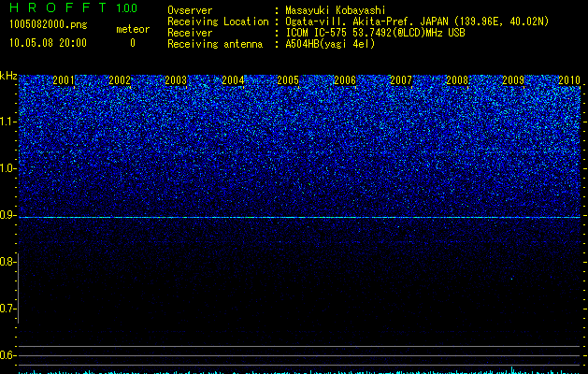Click the 0.9 kHz axis label
Screen dimensions: 588x374
(7, 215)
